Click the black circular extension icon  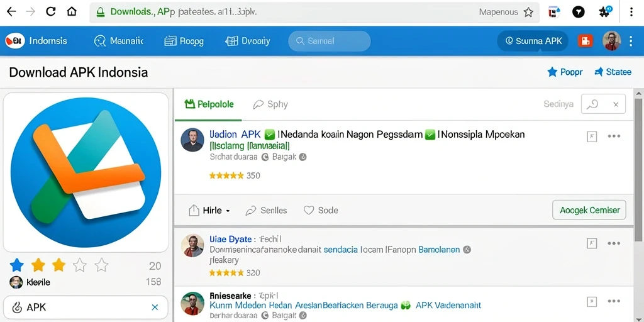point(579,13)
